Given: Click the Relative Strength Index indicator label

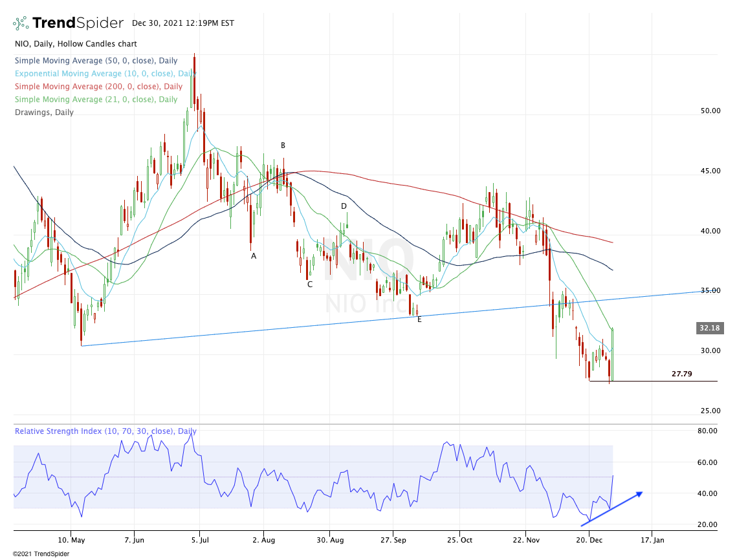Looking at the screenshot, I should 105,431.
